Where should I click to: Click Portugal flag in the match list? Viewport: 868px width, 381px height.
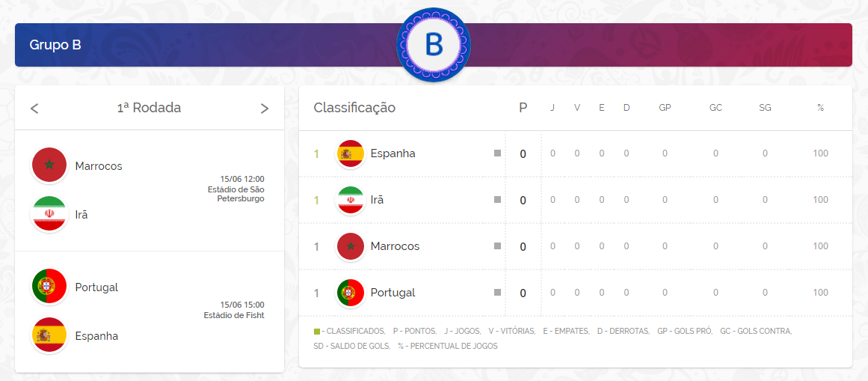(x=49, y=287)
